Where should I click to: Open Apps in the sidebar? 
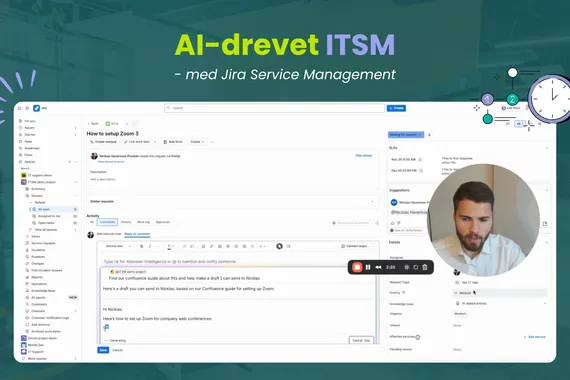pyautogui.click(x=28, y=141)
